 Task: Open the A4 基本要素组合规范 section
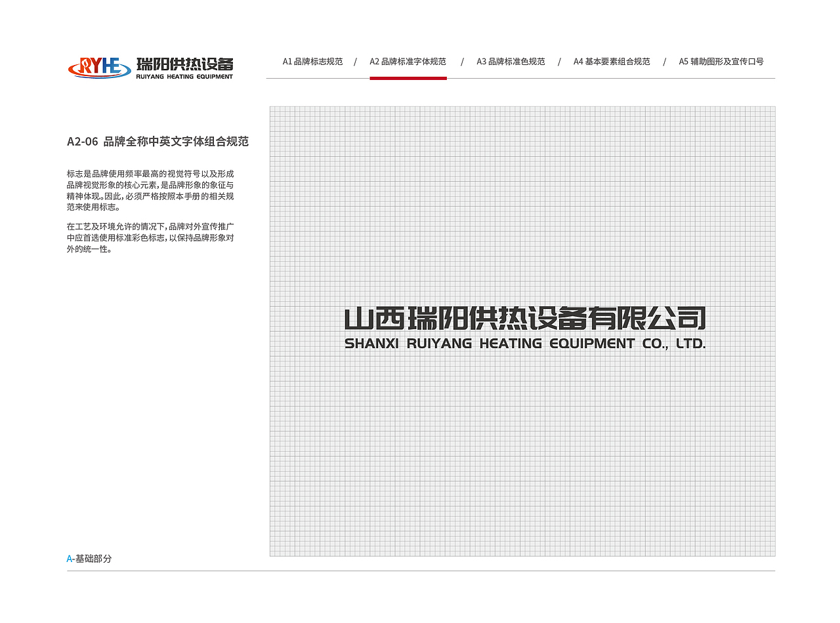[612, 61]
